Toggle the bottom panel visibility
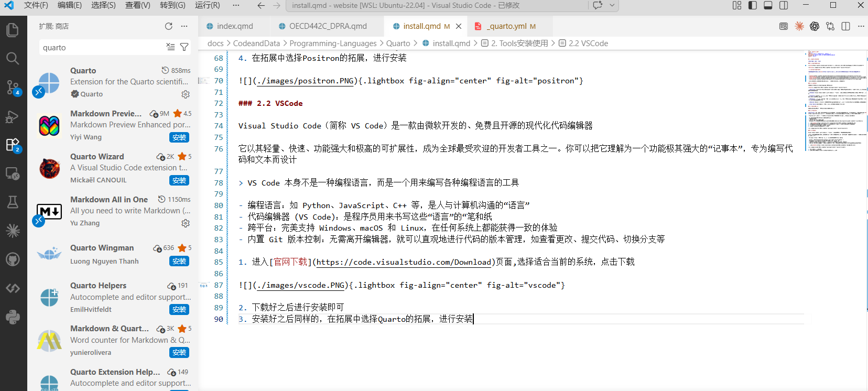This screenshot has width=868, height=391. [768, 5]
